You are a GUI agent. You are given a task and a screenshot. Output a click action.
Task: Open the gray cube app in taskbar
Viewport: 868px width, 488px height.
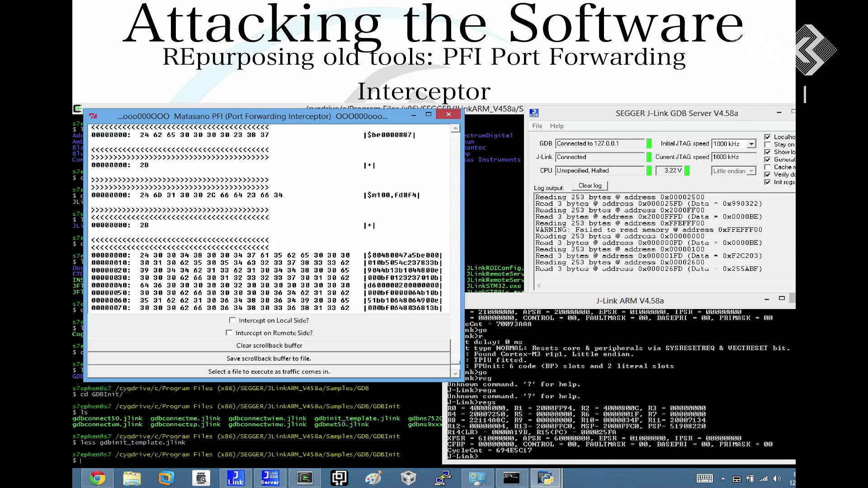(408, 478)
